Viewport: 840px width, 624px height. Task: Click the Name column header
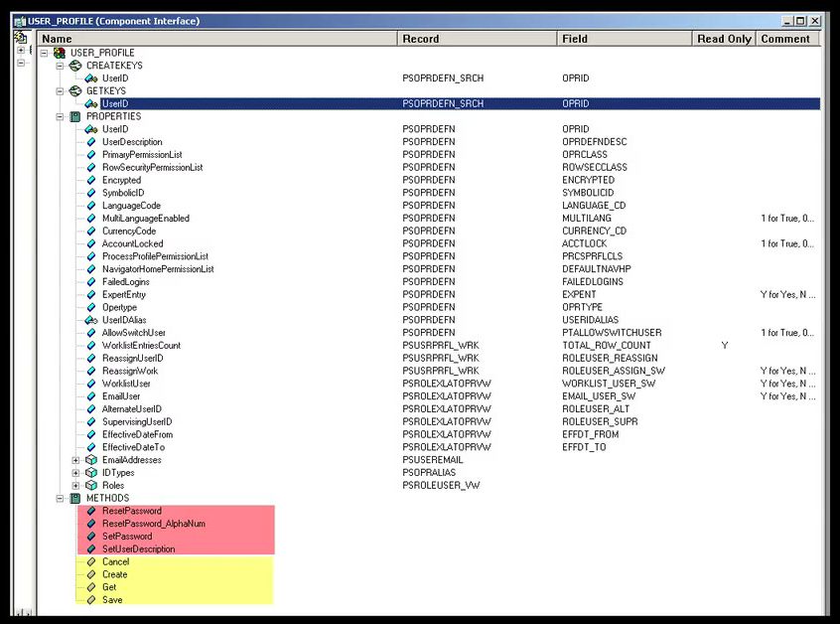217,39
